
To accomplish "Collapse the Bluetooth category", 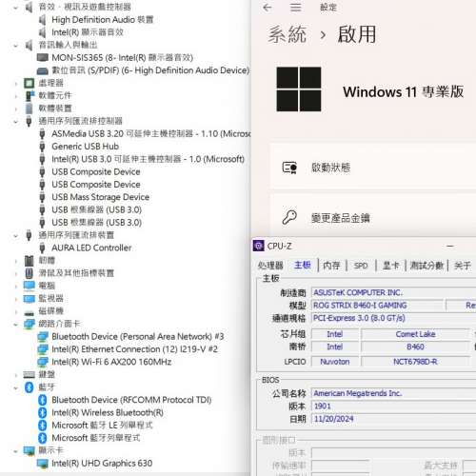I will click(x=15, y=387).
